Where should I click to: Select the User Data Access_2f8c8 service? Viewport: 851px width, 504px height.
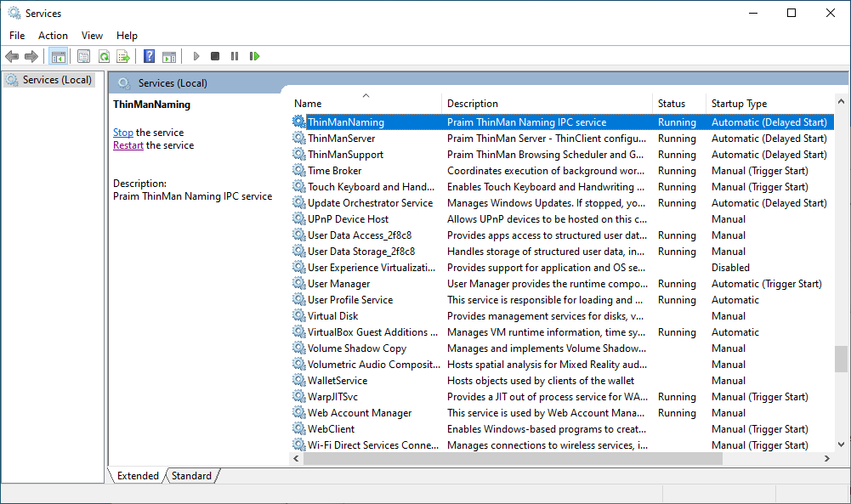(360, 235)
